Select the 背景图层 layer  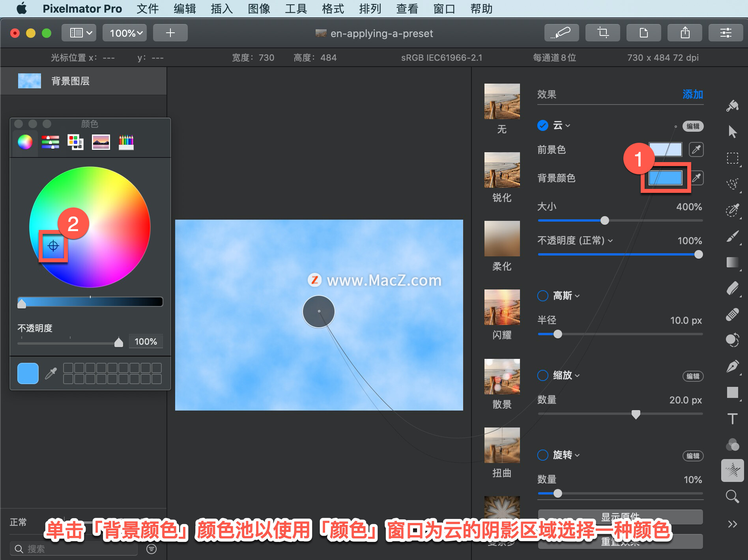point(83,81)
